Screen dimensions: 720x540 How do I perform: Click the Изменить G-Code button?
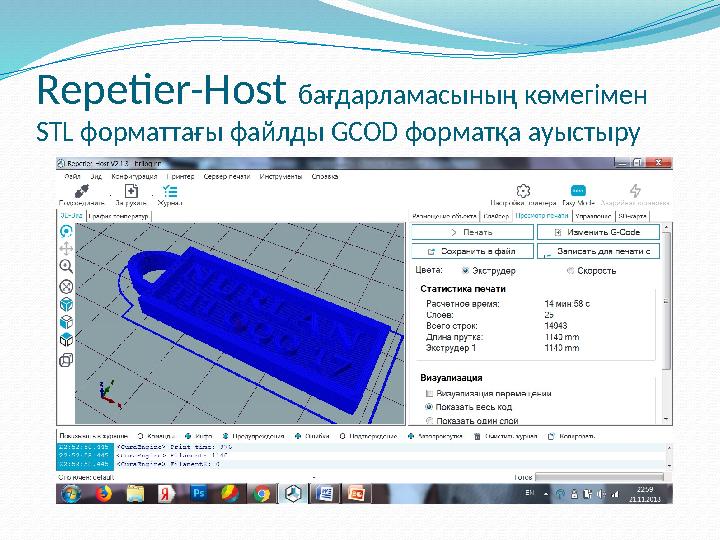(598, 232)
